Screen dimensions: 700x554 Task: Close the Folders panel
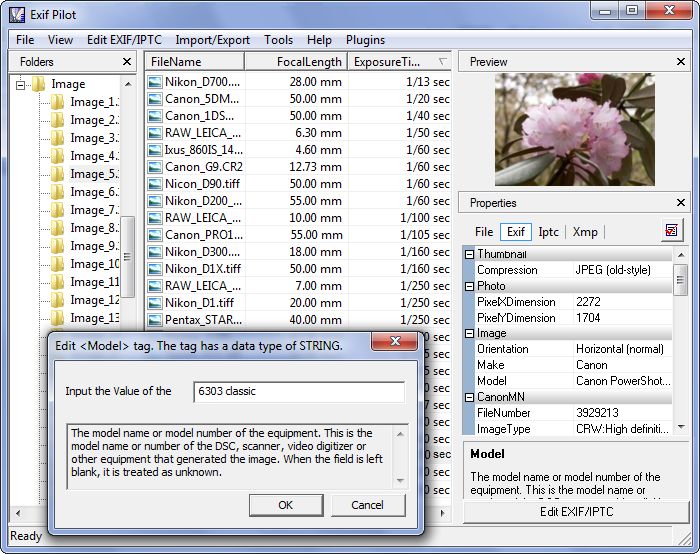127,62
